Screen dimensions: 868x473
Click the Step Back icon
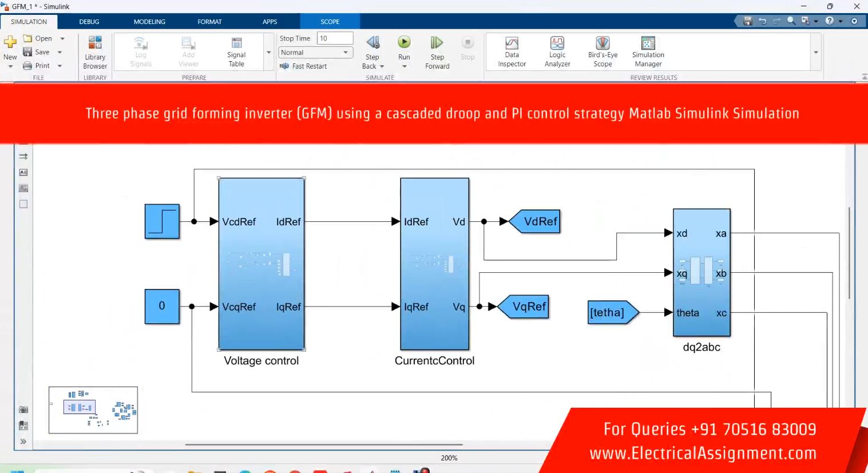[372, 43]
